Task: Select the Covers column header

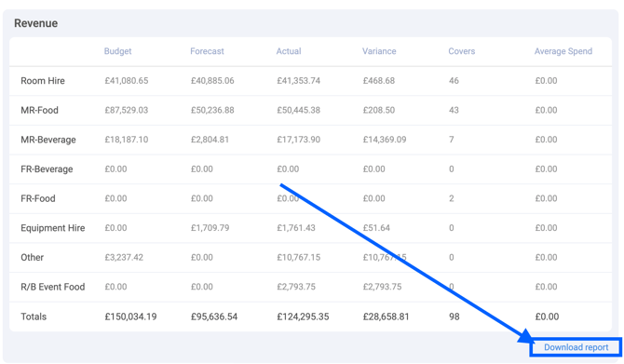Action: tap(462, 51)
